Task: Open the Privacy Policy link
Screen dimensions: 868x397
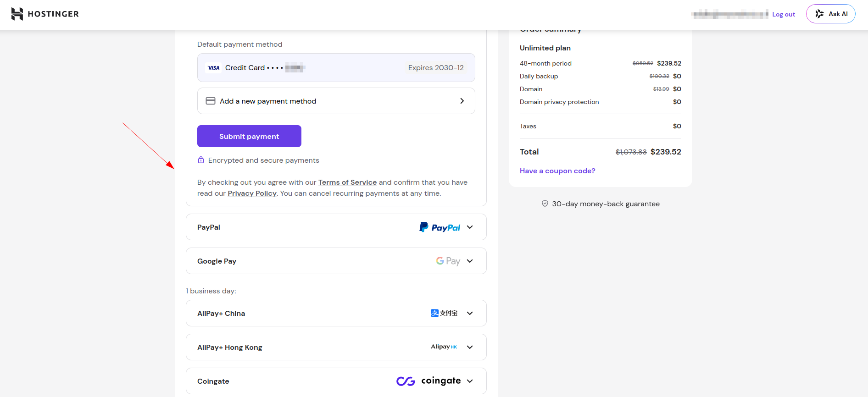Action: tap(252, 193)
